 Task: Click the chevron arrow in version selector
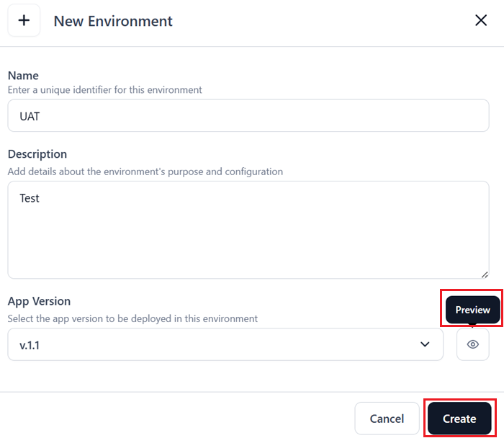(425, 344)
